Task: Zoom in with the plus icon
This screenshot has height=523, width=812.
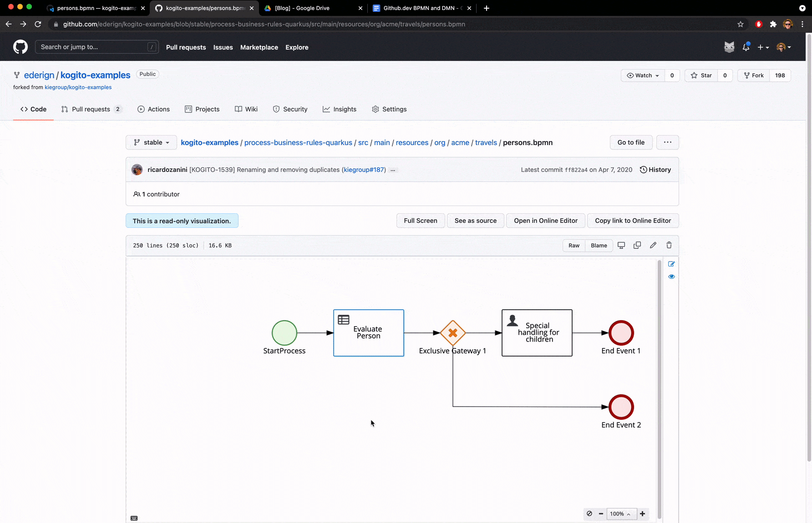Action: 643,514
